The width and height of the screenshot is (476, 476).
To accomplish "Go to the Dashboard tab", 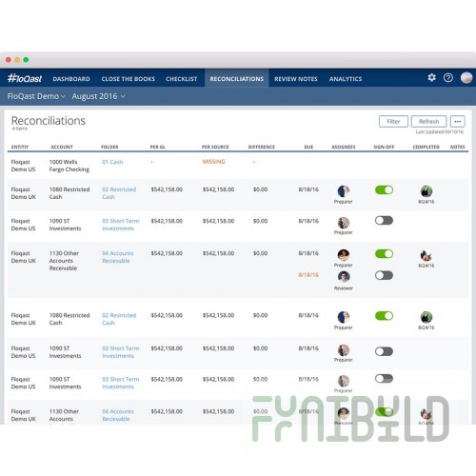I will (71, 79).
